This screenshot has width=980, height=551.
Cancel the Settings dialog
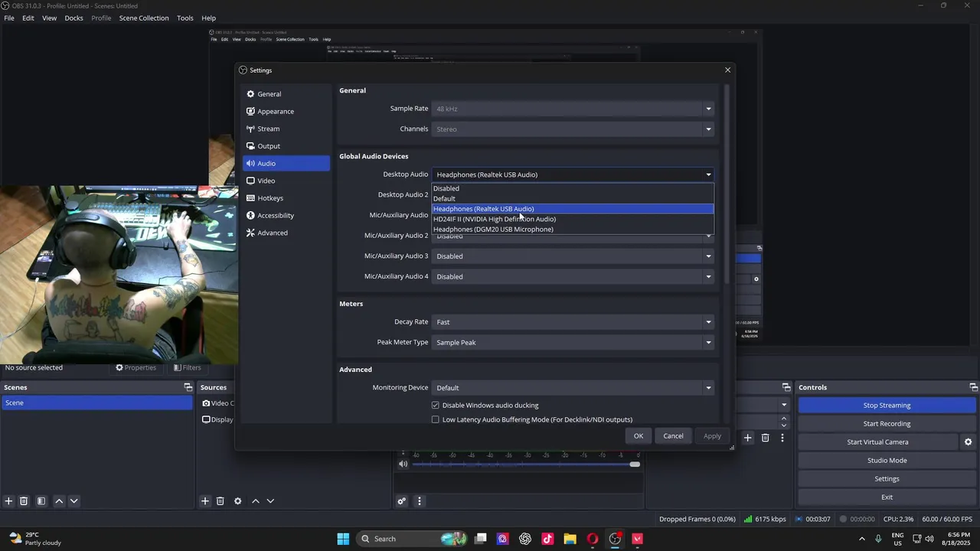click(673, 436)
